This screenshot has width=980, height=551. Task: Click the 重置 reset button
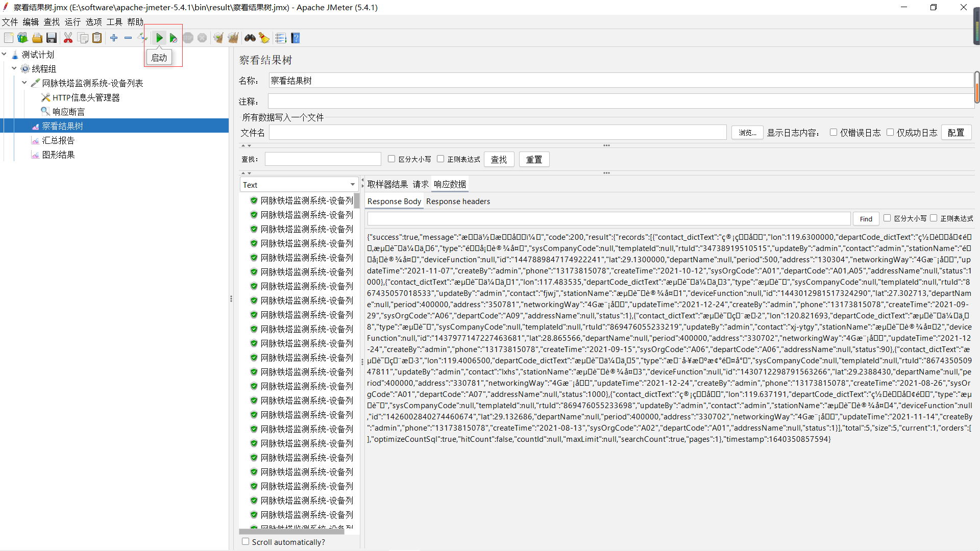click(534, 159)
